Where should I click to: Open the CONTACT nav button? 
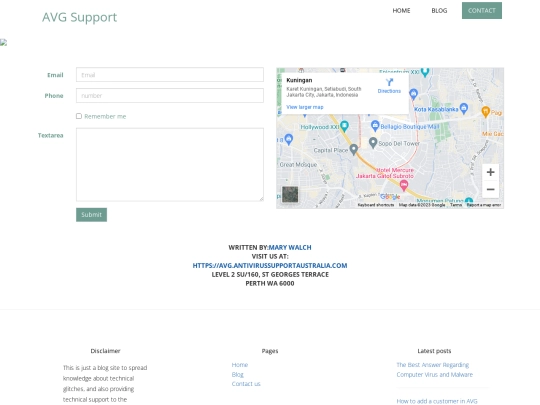click(x=481, y=10)
